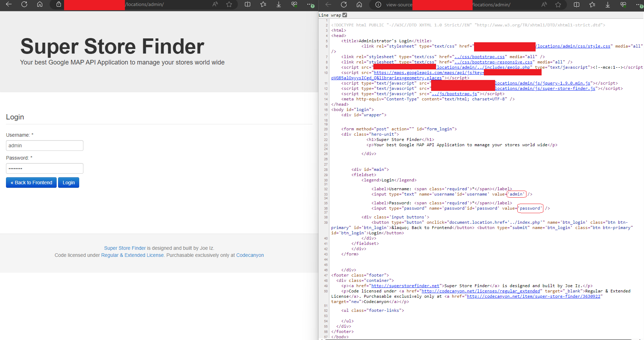Viewport: 644px width, 340px height.
Task: Open bootstrap-responsive.css source link
Action: [493, 62]
